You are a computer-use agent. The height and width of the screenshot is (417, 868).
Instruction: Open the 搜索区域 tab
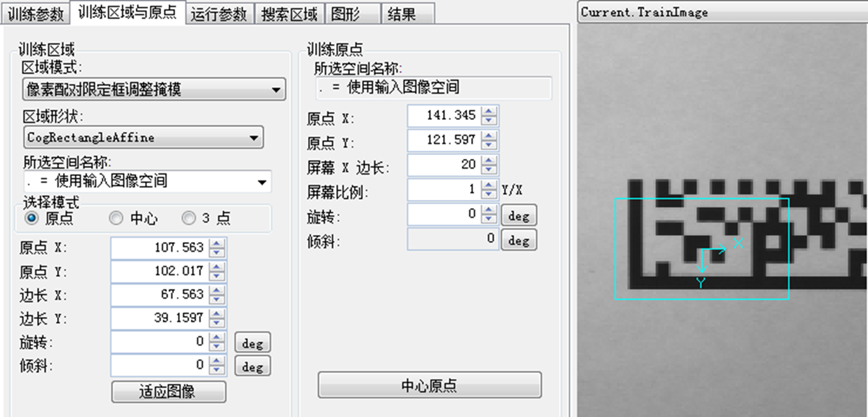pos(289,14)
